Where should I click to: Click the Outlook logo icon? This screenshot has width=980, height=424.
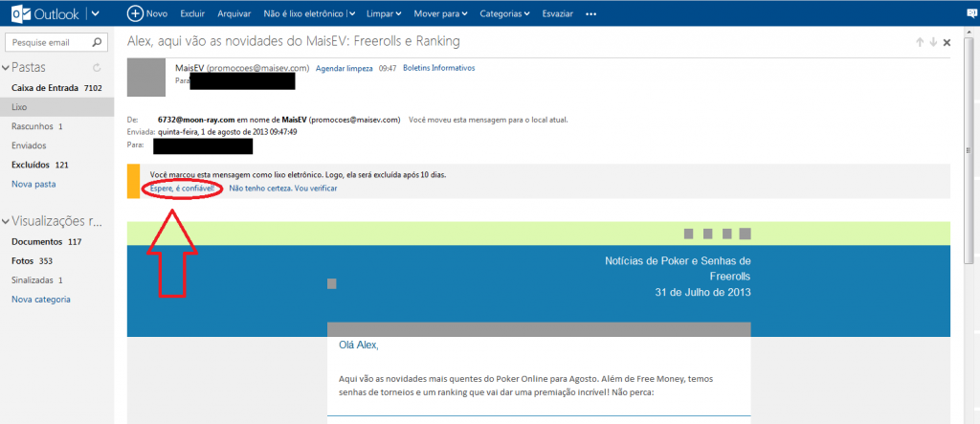point(19,13)
